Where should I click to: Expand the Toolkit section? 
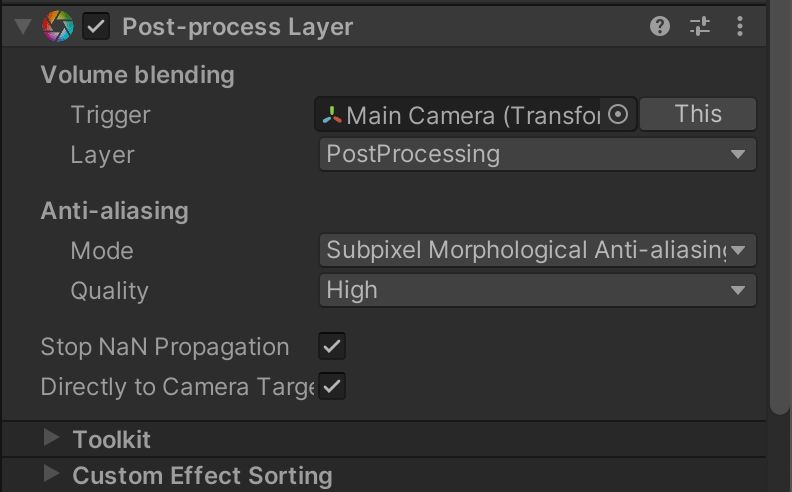51,439
